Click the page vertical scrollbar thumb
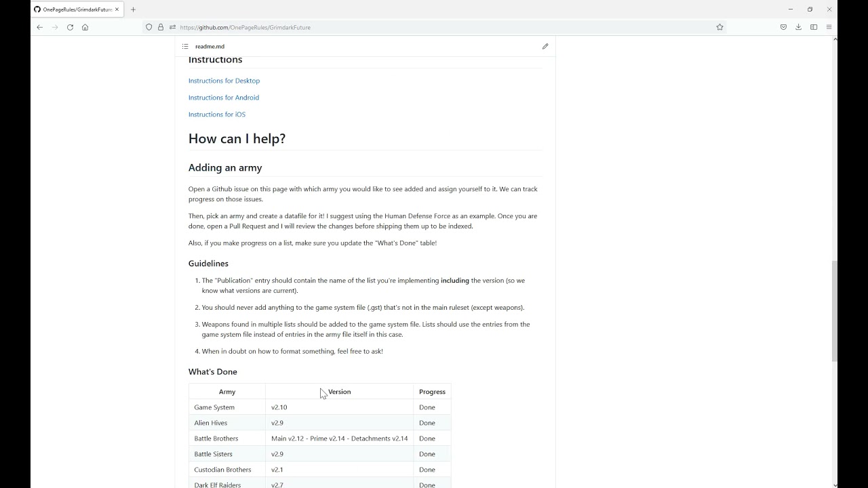 click(835, 311)
